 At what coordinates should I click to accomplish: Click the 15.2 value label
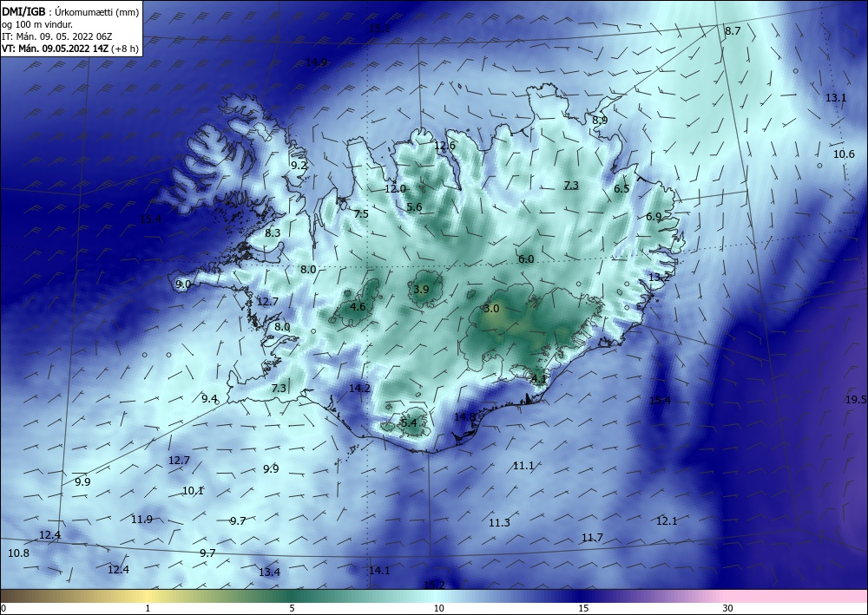434,585
